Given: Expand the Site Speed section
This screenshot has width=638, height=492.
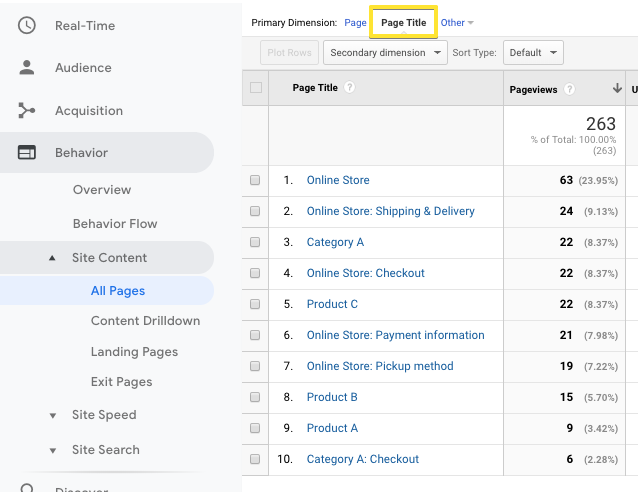Looking at the screenshot, I should tap(52, 415).
